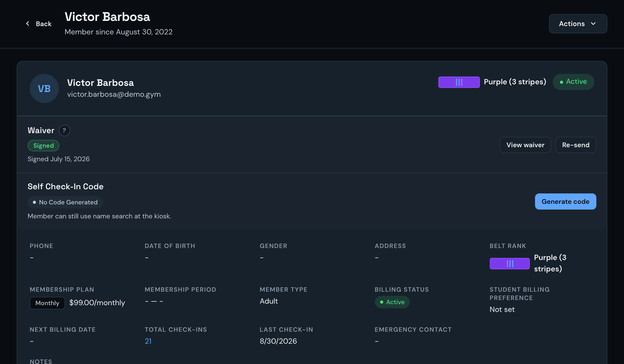Click the purple belt icon in header card
Screen dimensions: 624x364
tap(459, 82)
